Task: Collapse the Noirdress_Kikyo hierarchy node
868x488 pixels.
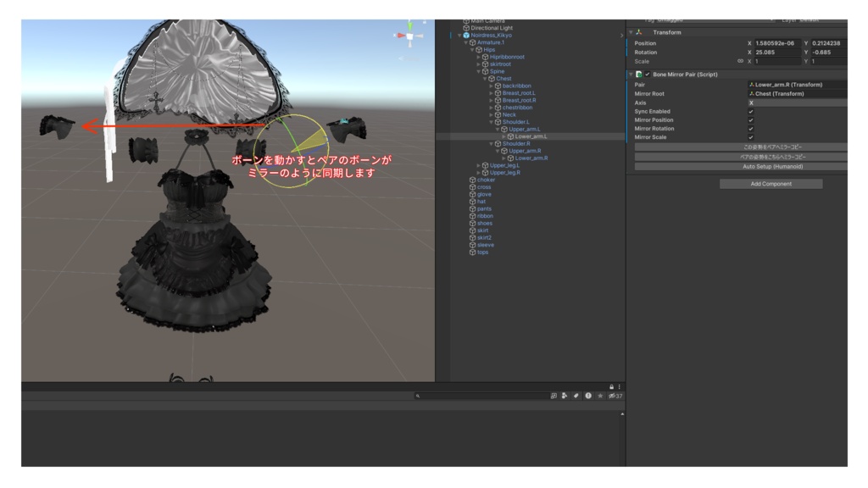Action: pos(459,36)
